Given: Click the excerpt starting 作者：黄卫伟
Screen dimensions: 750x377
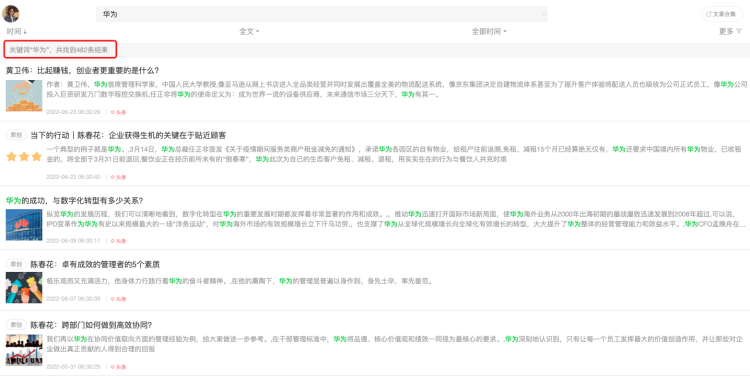Looking at the screenshot, I should coord(397,89).
